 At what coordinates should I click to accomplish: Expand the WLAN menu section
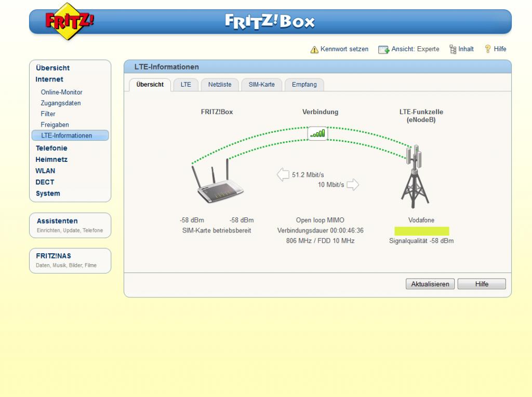tap(45, 171)
